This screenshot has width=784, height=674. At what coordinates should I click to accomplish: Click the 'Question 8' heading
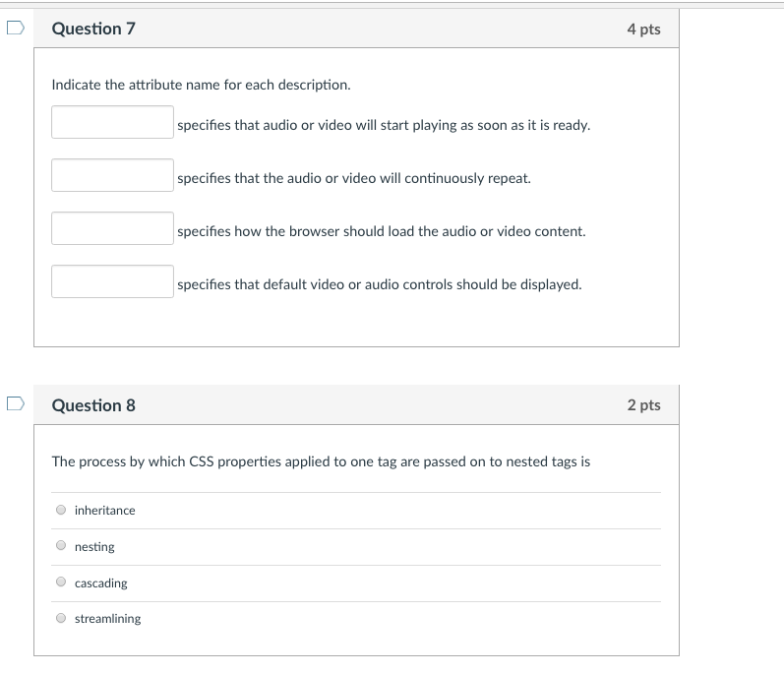pos(93,405)
